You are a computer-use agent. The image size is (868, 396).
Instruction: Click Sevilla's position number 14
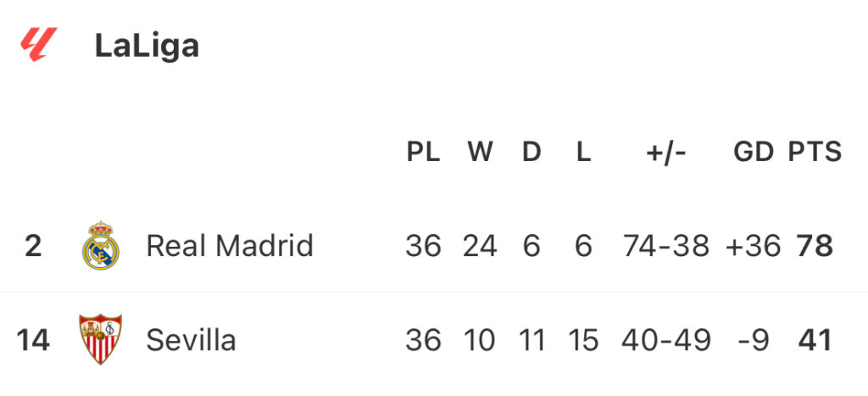[33, 340]
